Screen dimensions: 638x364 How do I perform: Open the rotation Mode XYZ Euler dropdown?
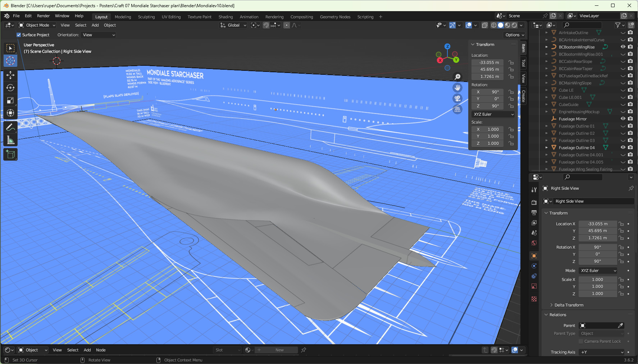click(598, 271)
